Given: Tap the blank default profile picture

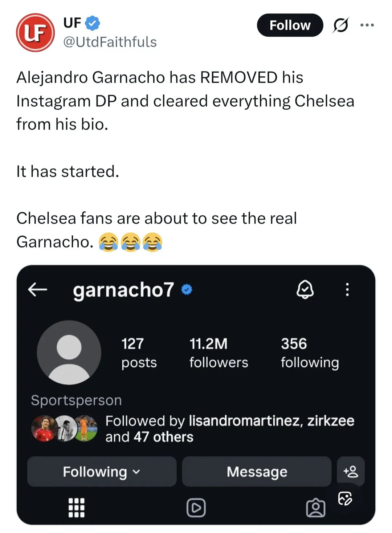Looking at the screenshot, I should (69, 352).
